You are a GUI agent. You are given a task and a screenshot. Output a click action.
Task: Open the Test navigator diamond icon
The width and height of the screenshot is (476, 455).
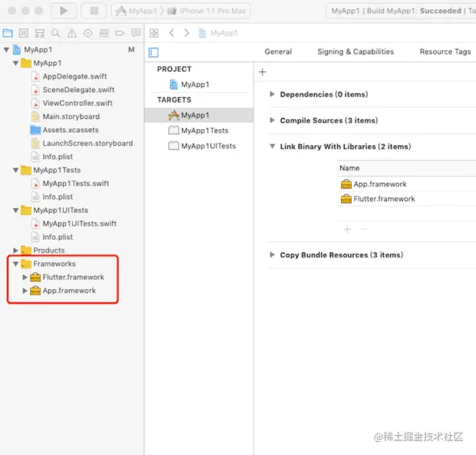point(88,33)
